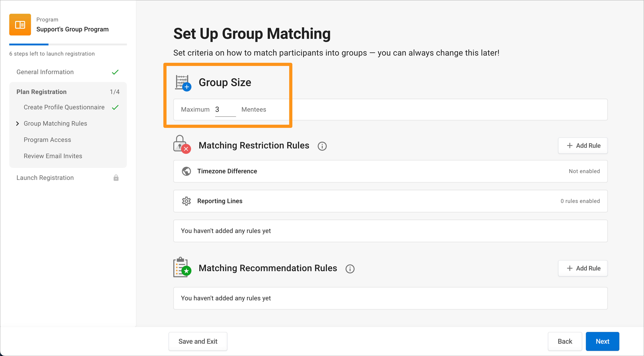Expand the Group Matching Rules chevron
This screenshot has width=644, height=356.
(x=17, y=124)
